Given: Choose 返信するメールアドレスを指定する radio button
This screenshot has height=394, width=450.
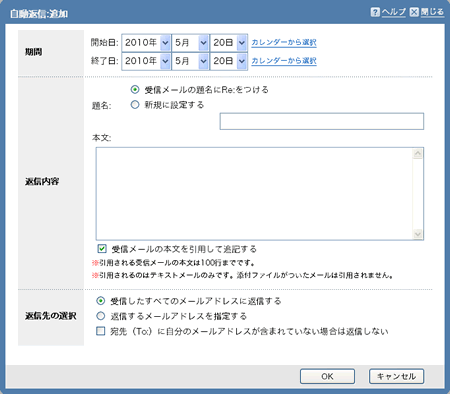Looking at the screenshot, I should [x=100, y=316].
